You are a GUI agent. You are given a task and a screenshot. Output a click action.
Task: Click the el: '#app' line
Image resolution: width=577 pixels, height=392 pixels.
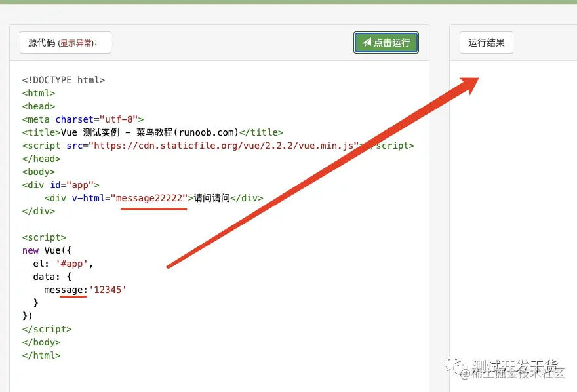(63, 264)
